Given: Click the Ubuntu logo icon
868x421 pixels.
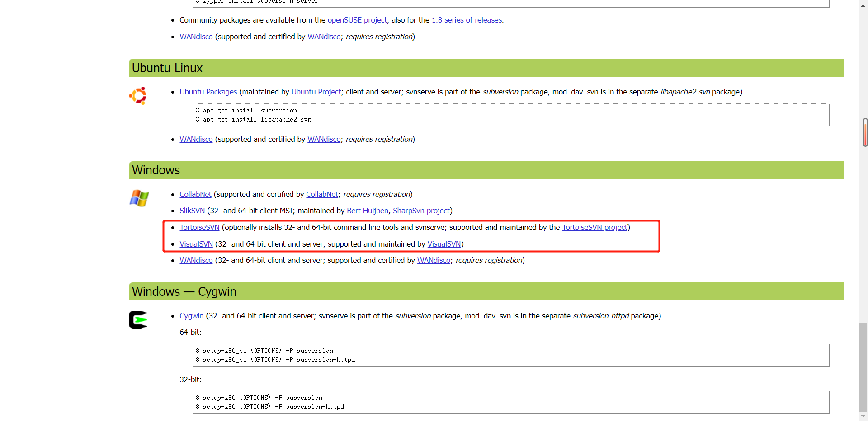Looking at the screenshot, I should click(x=138, y=95).
